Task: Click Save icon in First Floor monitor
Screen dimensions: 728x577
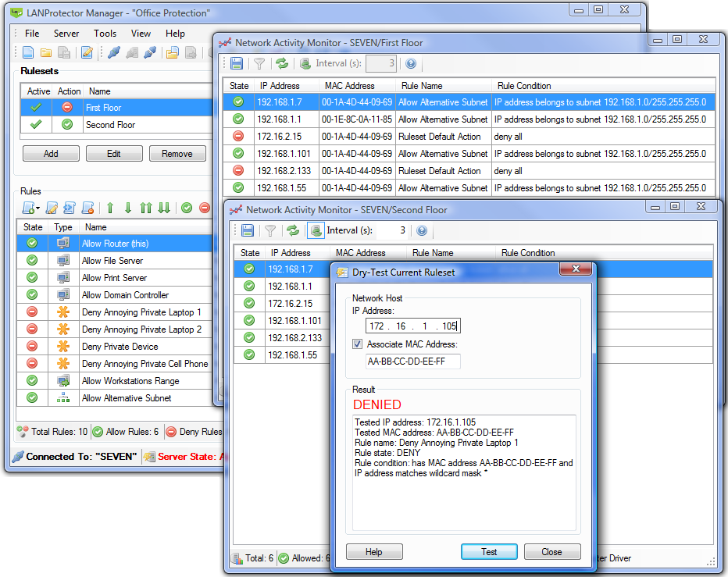Action: click(x=237, y=64)
